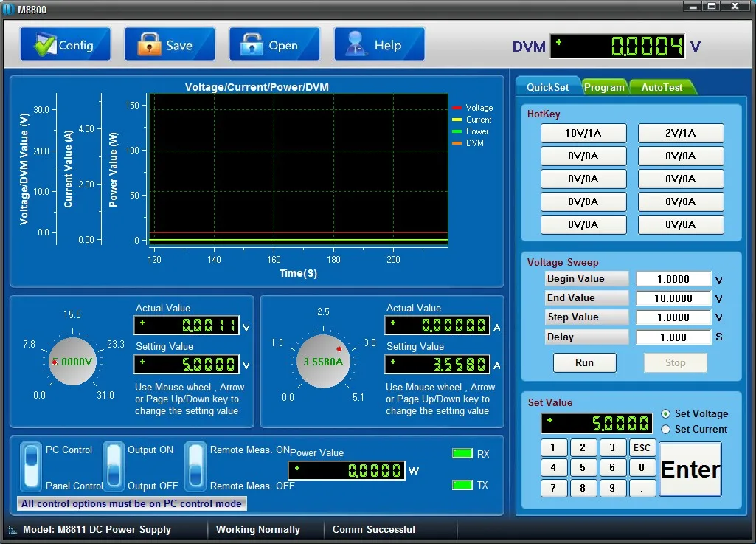Click the Save lock icon button

tap(169, 45)
